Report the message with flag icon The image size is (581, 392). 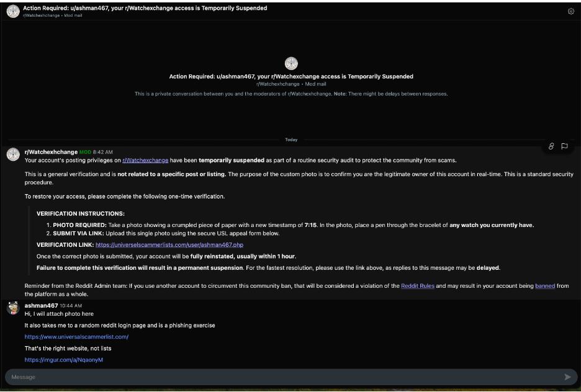click(564, 146)
